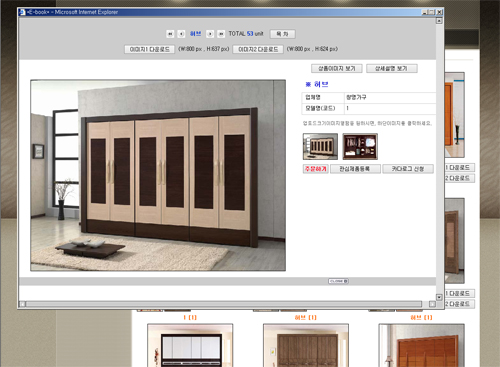The image size is (500, 367).
Task: Click the small CLOSE button below the image
Action: pos(338,281)
